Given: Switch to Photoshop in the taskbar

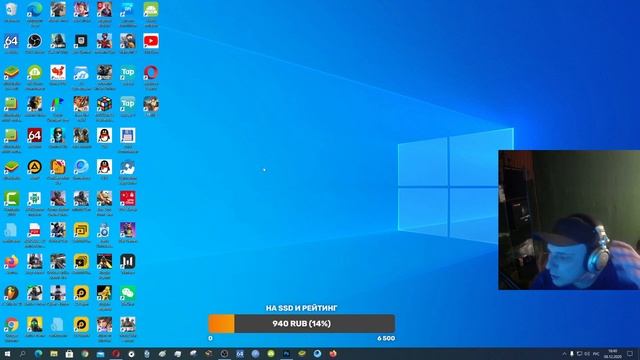Looking at the screenshot, I should [x=287, y=354].
